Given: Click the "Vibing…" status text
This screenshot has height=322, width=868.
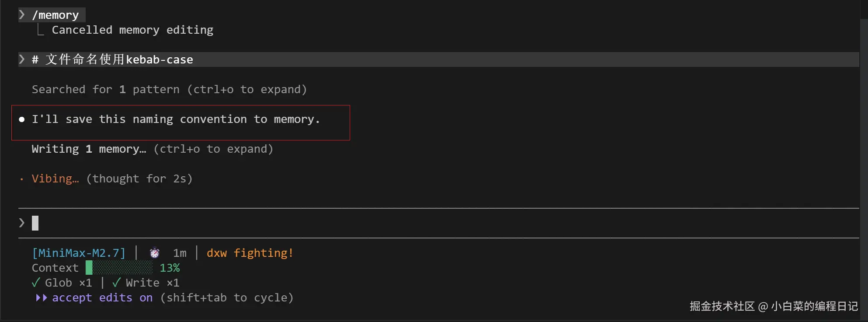Looking at the screenshot, I should 55,178.
